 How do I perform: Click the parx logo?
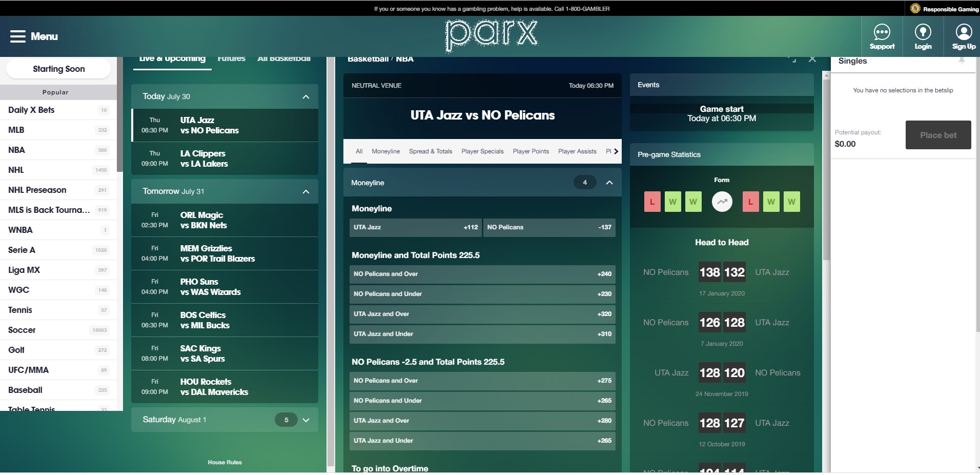click(491, 36)
